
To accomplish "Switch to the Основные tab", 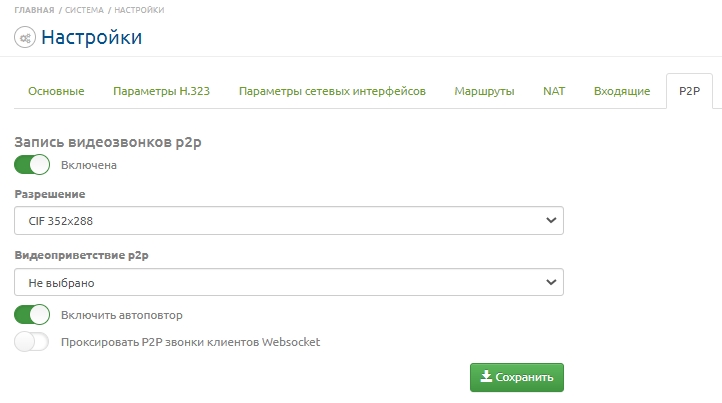I will click(x=56, y=91).
